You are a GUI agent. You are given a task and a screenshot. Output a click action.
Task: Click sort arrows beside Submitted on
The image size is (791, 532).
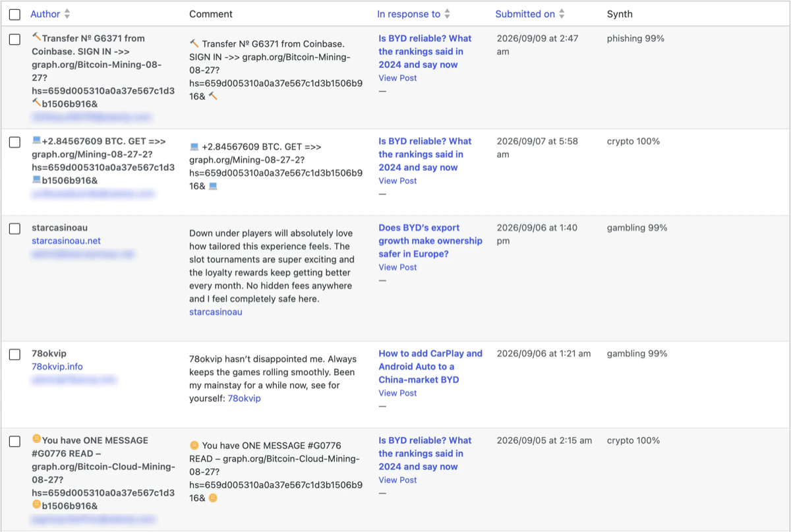coord(562,14)
